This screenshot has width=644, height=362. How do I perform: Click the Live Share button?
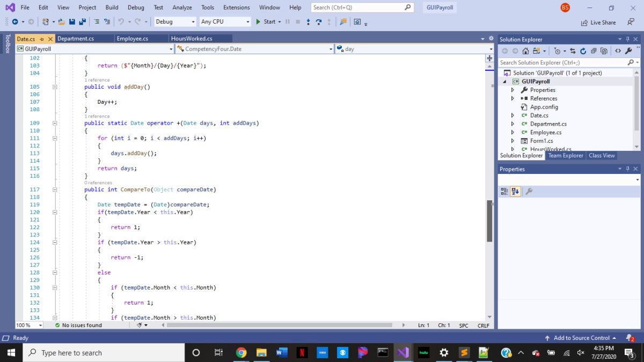tap(598, 23)
